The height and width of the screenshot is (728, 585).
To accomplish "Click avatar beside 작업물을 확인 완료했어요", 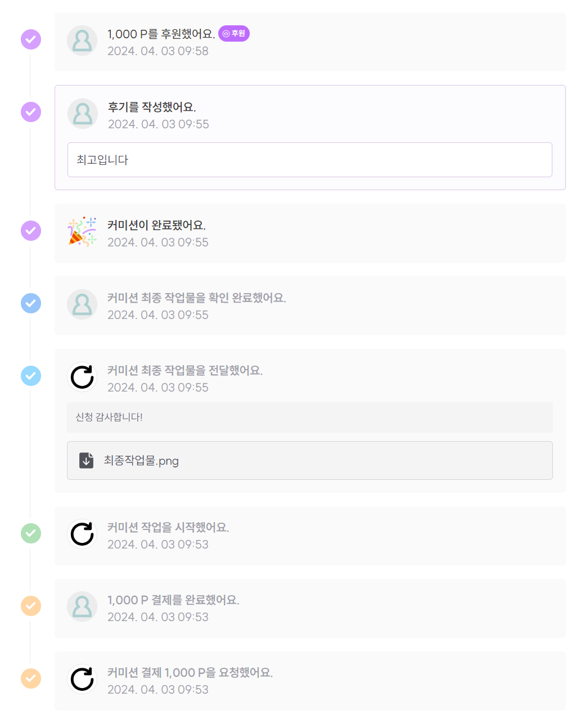I will point(82,304).
